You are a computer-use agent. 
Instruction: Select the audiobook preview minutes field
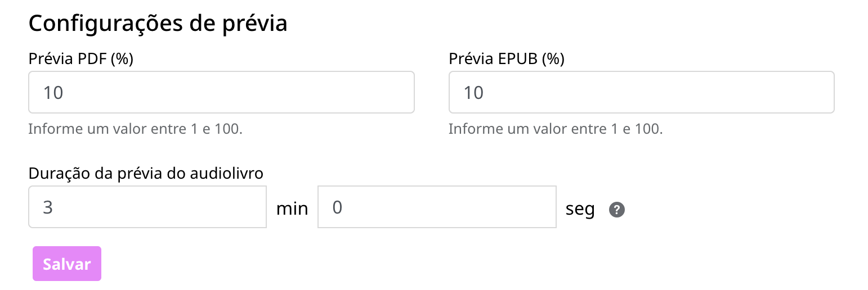point(147,207)
